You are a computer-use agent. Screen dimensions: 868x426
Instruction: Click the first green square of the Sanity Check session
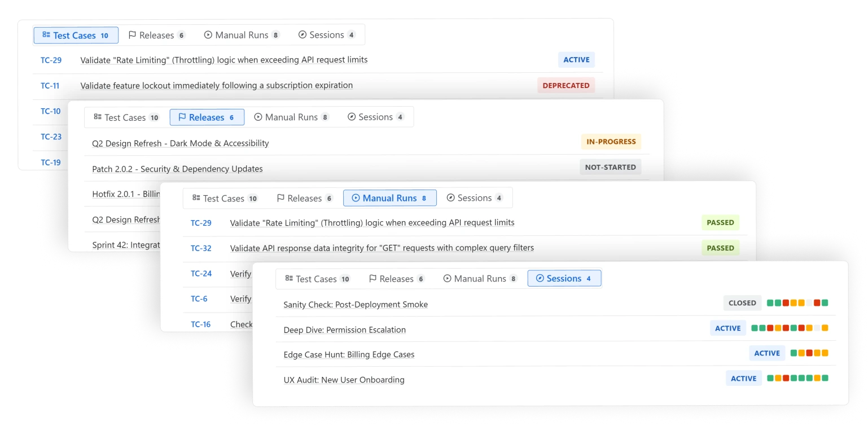click(x=770, y=303)
